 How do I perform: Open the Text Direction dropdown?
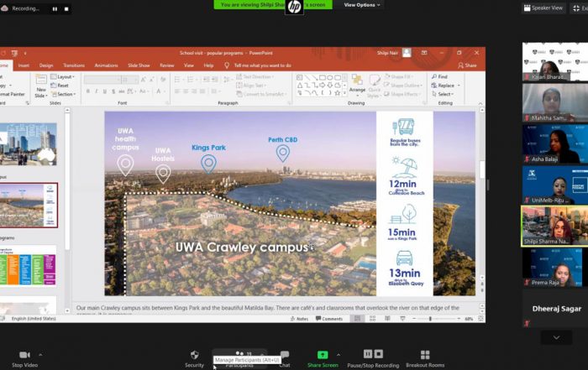[x=255, y=77]
